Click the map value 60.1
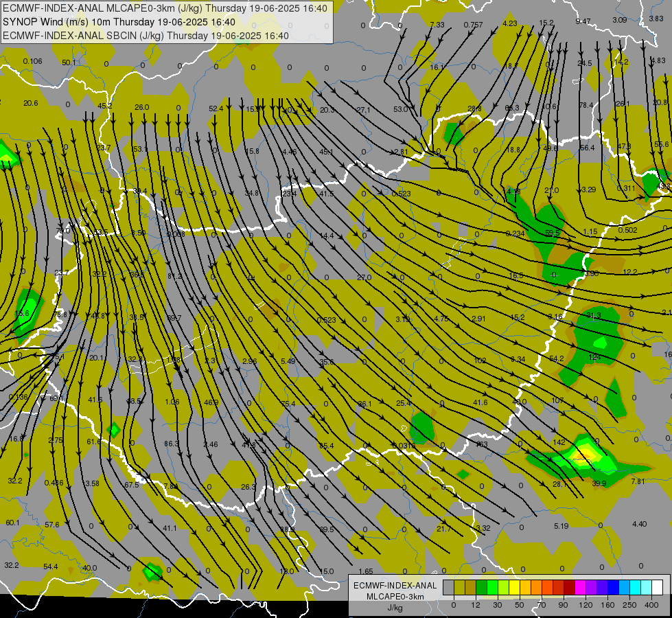The width and height of the screenshot is (672, 618). [13, 523]
